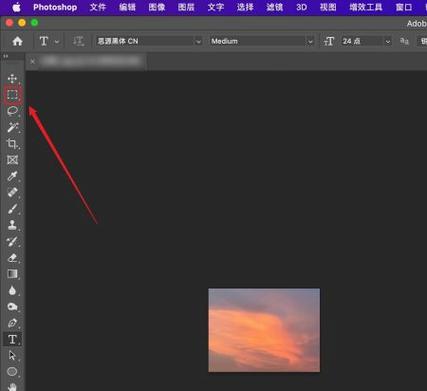The height and width of the screenshot is (391, 427).
Task: Open the 文件 menu
Action: click(x=98, y=7)
